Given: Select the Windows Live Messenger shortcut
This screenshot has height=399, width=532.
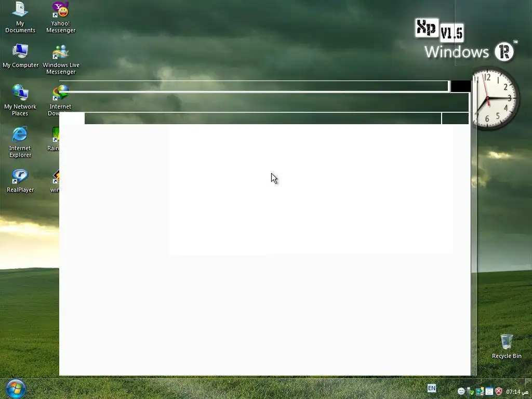Looking at the screenshot, I should coord(61,59).
